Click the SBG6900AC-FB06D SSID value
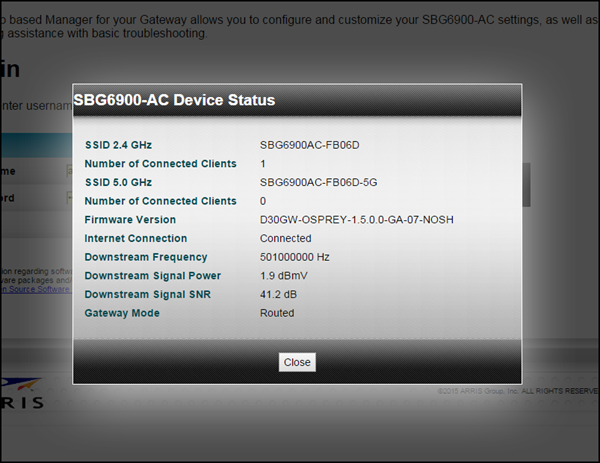 point(309,145)
